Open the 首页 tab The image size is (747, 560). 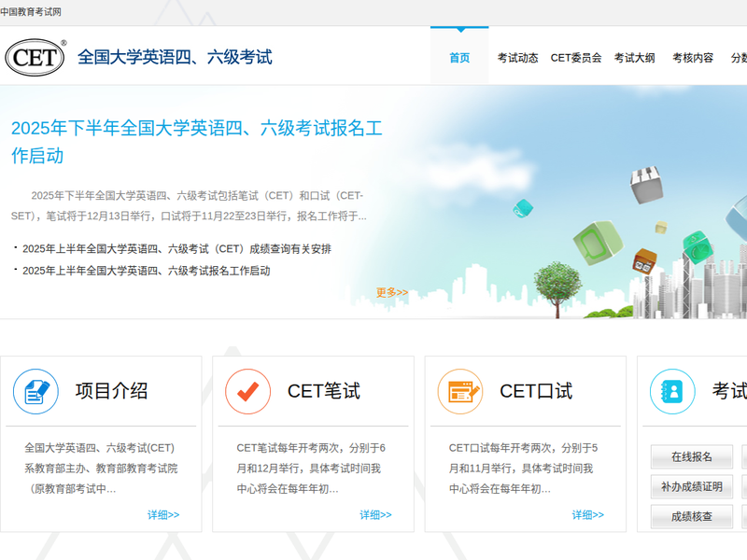tap(459, 58)
